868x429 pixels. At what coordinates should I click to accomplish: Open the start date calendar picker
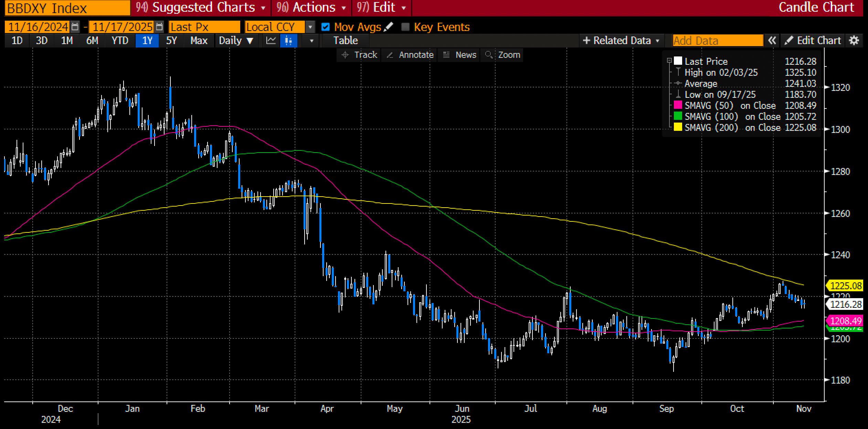75,27
